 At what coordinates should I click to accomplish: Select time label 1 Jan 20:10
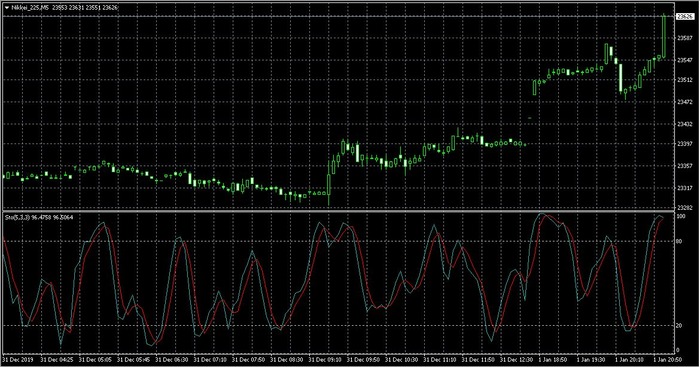630,359
